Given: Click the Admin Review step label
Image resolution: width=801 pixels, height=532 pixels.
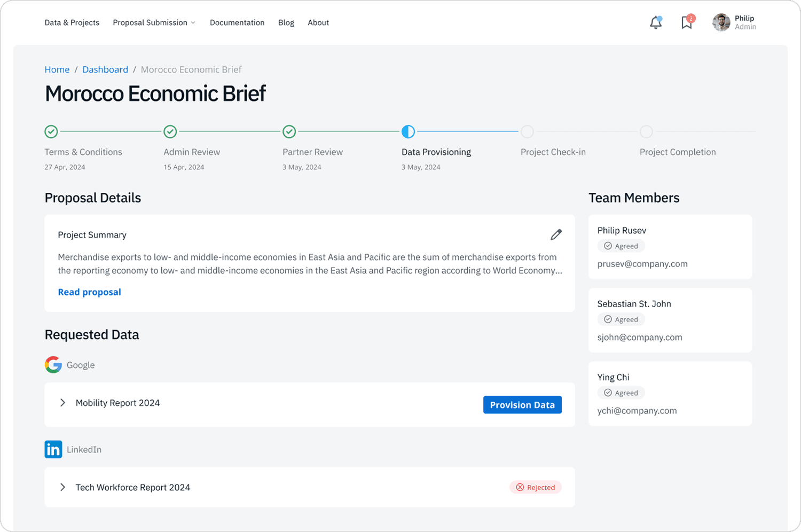Looking at the screenshot, I should coord(192,152).
